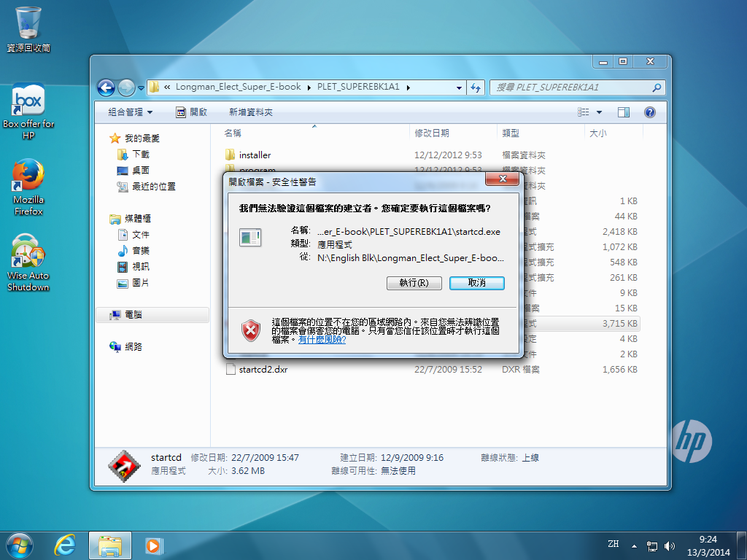Expand arrow after Longman_Elect_Super_E-book breadcrumb
Image resolution: width=747 pixels, height=560 pixels.
point(309,87)
